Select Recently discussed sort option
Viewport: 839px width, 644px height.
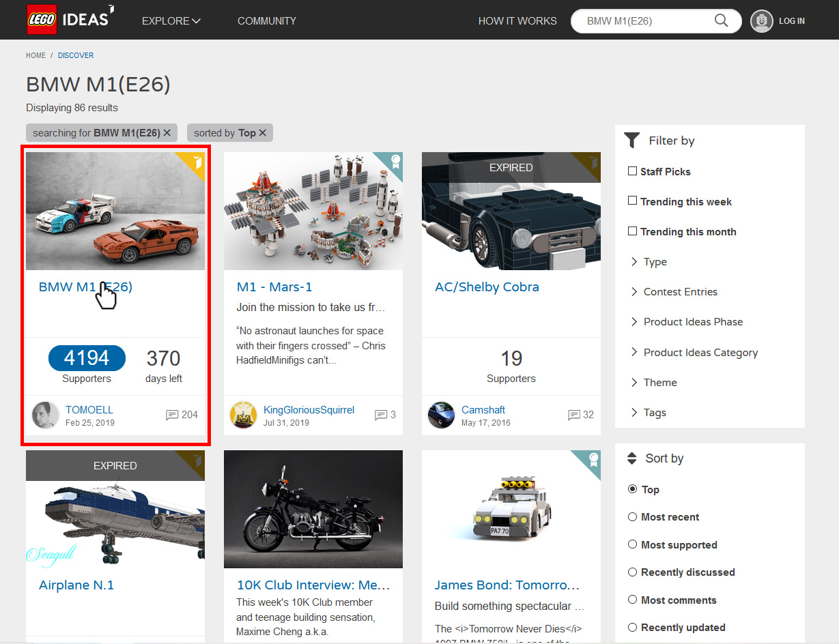pos(632,572)
